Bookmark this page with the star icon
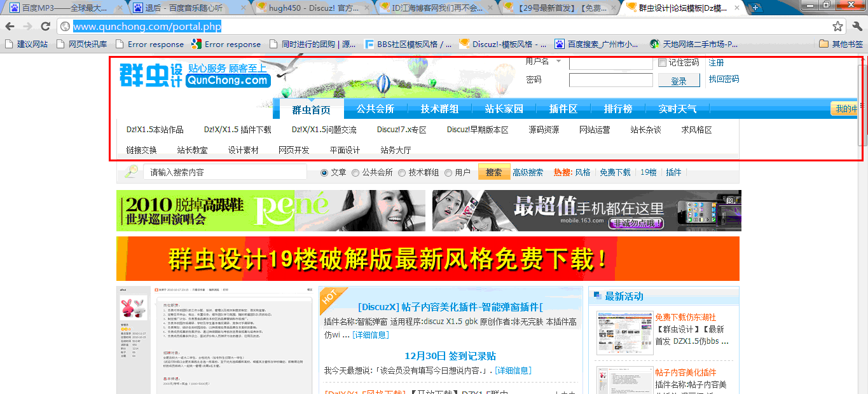The image size is (868, 394). tap(837, 27)
